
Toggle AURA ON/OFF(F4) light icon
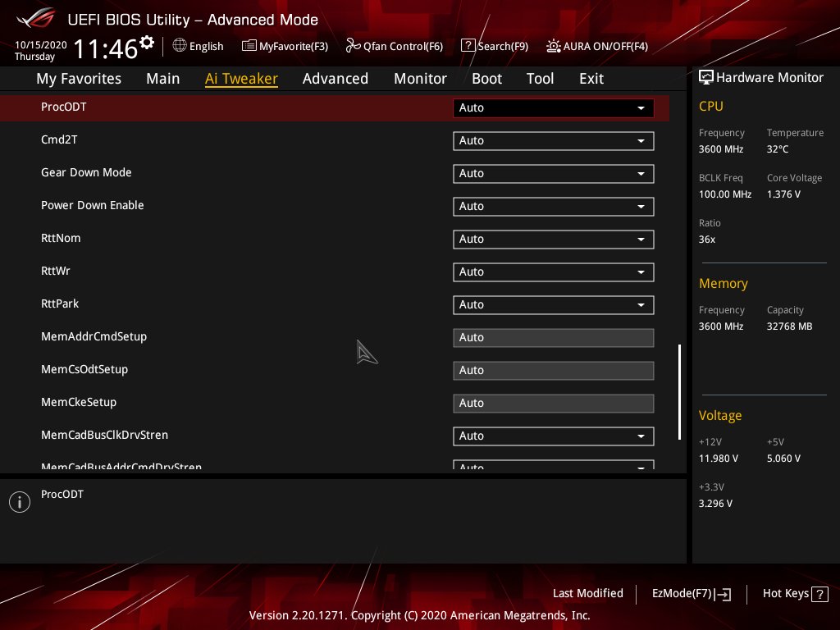[554, 46]
